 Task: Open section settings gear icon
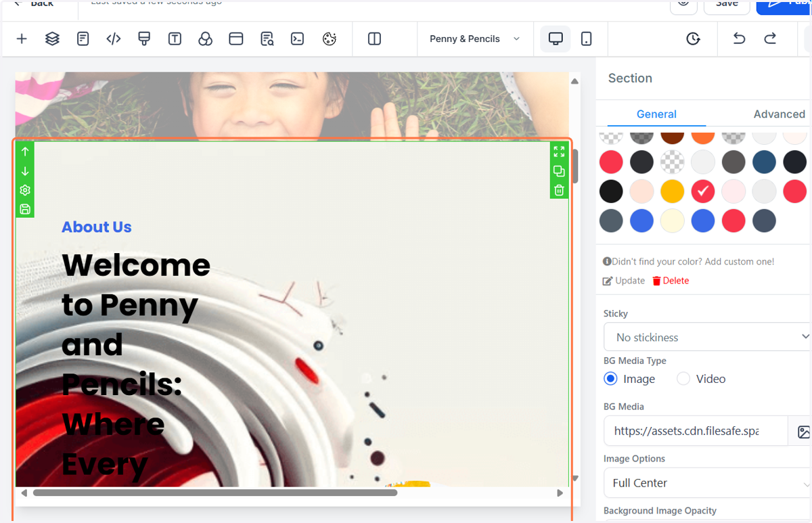click(x=25, y=190)
